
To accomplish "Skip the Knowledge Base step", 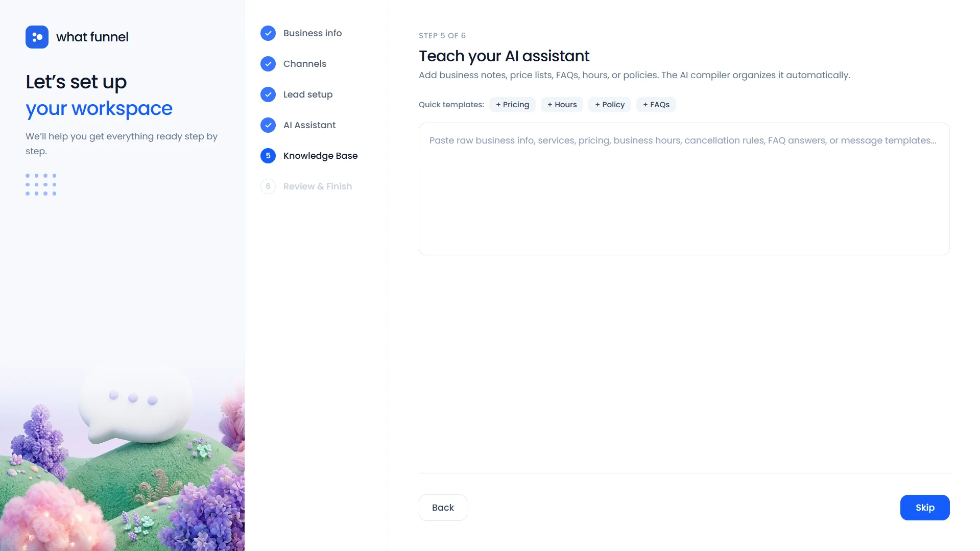I will tap(925, 508).
